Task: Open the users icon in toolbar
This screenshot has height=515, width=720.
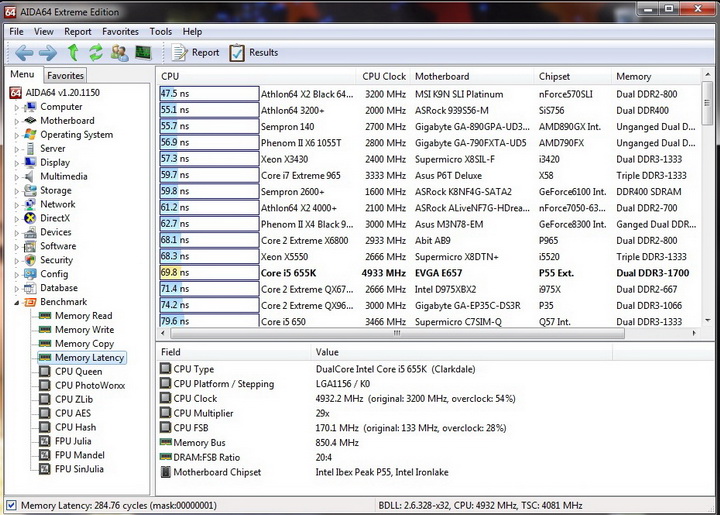Action: [119, 53]
